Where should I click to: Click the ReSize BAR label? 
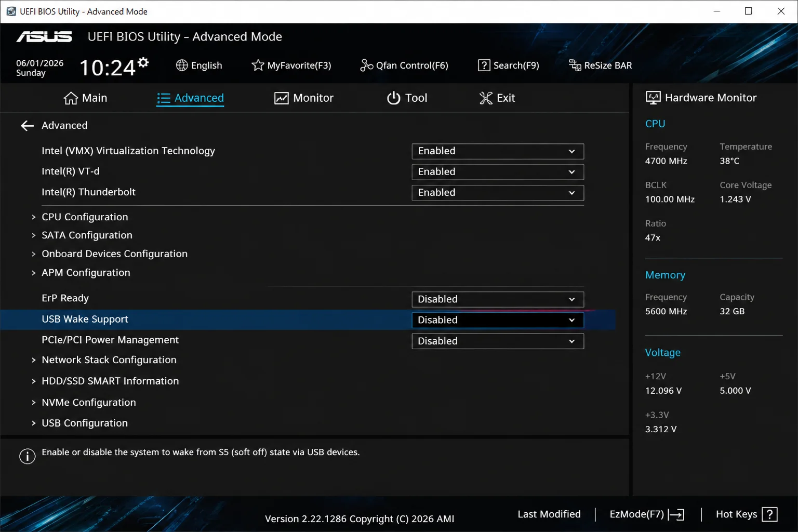[x=608, y=65]
